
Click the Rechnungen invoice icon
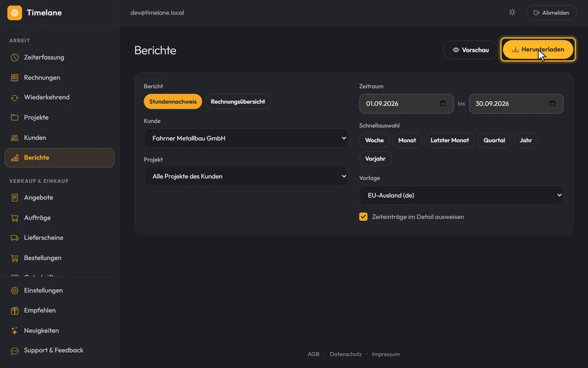[15, 78]
